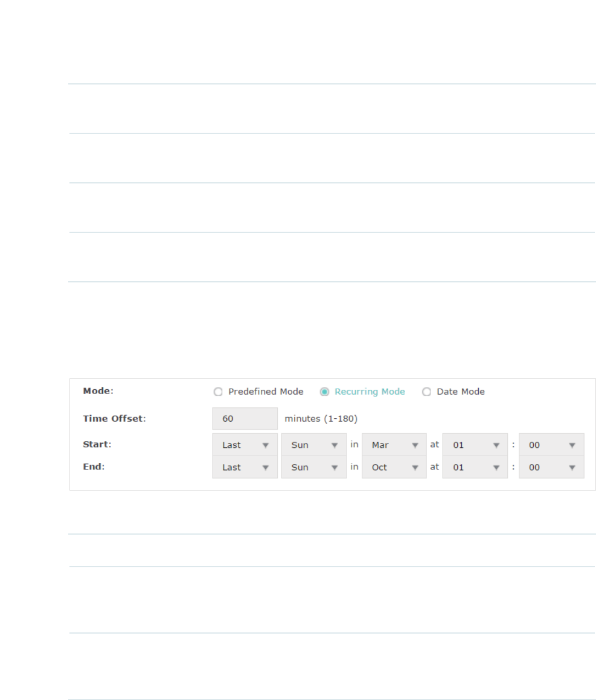Open the Start month dropdown showing Mar
Screen dimensions: 596x700
[x=394, y=445]
